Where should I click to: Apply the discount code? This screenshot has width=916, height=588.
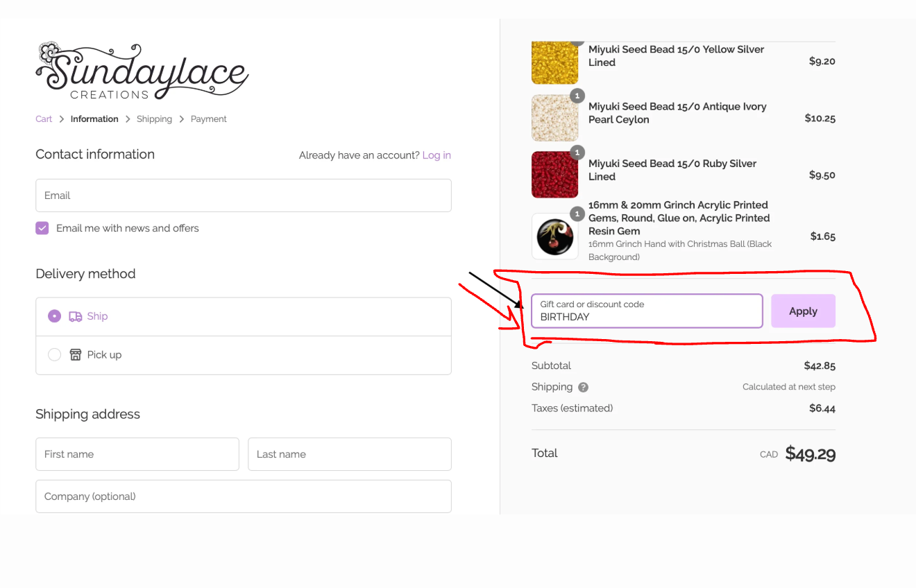click(803, 311)
